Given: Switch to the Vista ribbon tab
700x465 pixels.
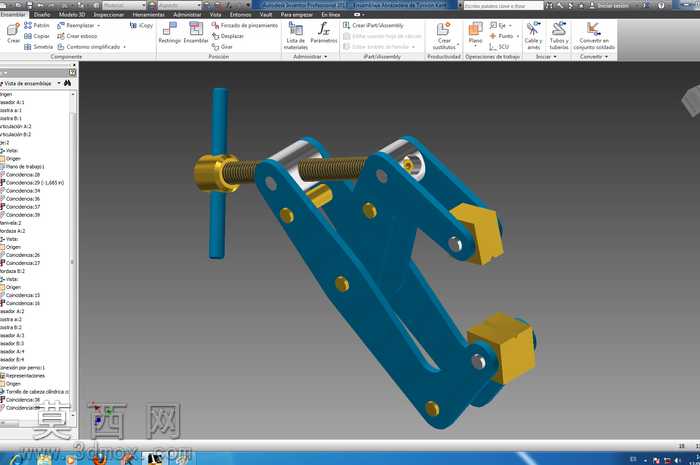Looking at the screenshot, I should click(x=216, y=14).
